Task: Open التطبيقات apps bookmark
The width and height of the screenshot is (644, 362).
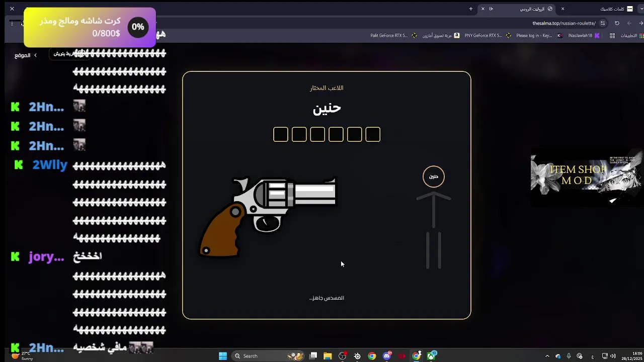Action: pos(631,36)
